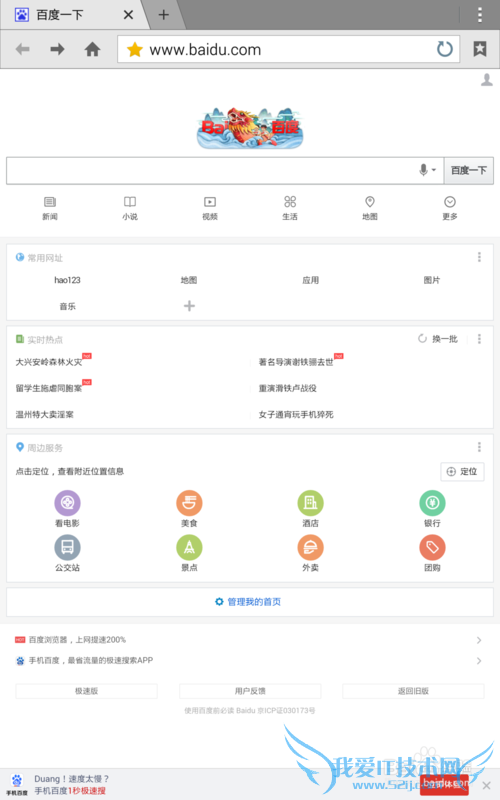This screenshot has height=800, width=500.
Task: Click the user account silhouette icon
Action: (x=487, y=80)
